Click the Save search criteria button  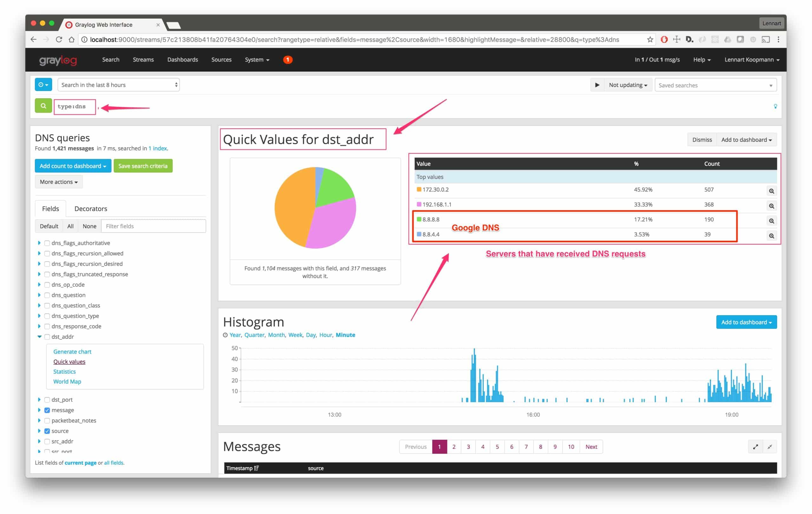click(x=143, y=166)
